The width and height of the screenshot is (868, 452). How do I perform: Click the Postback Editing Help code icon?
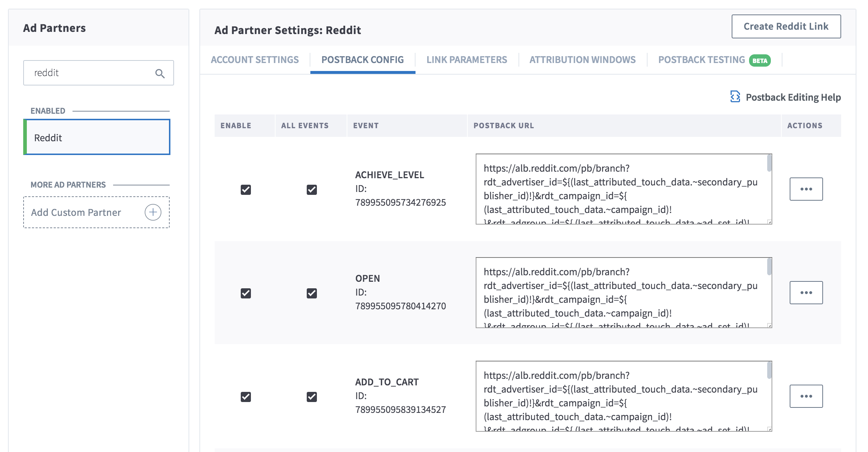tap(735, 97)
